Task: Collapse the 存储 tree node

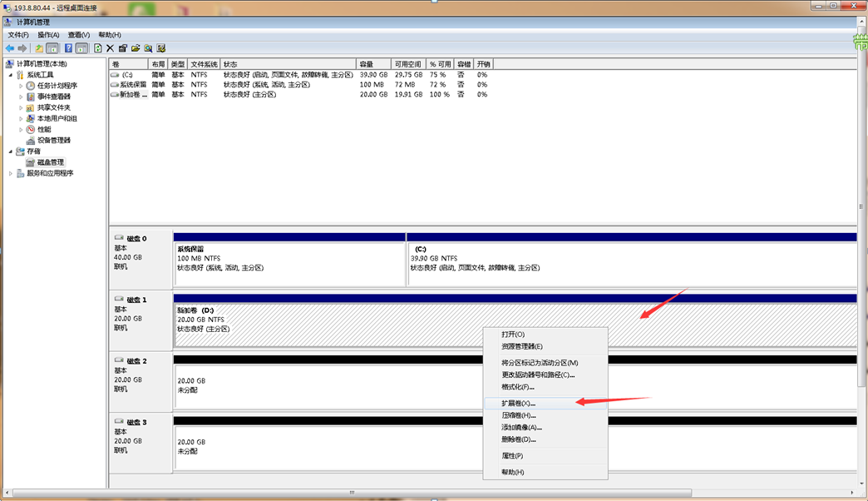Action: tap(11, 151)
